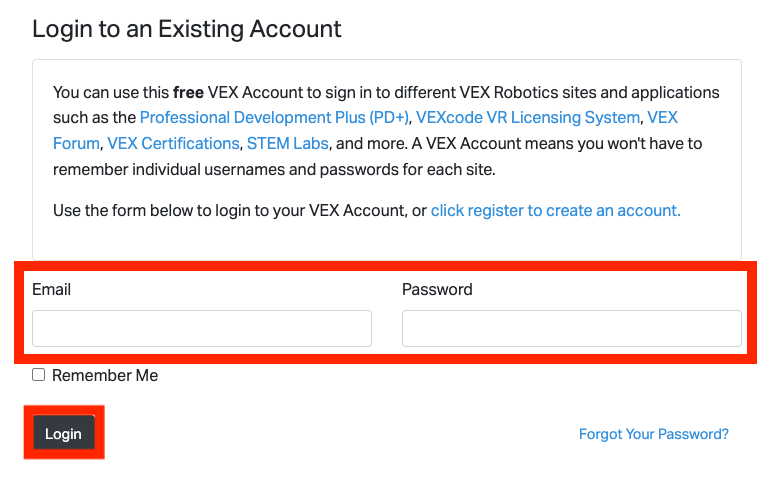Enable the Remember Me checkbox

coord(39,375)
